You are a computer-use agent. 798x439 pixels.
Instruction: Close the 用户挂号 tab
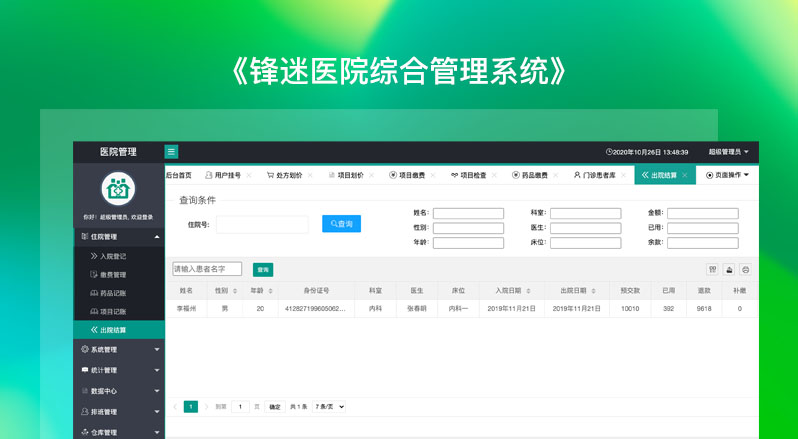pyautogui.click(x=248, y=175)
